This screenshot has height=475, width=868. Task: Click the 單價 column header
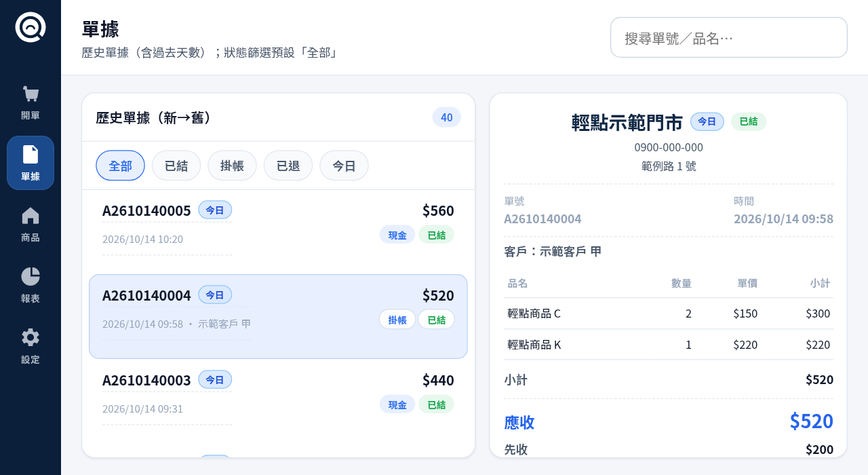pos(747,283)
